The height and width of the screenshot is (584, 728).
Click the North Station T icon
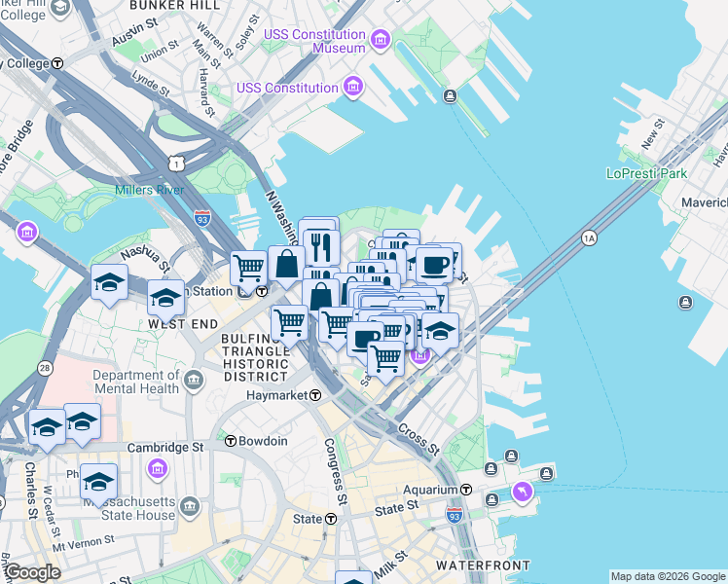pyautogui.click(x=262, y=292)
